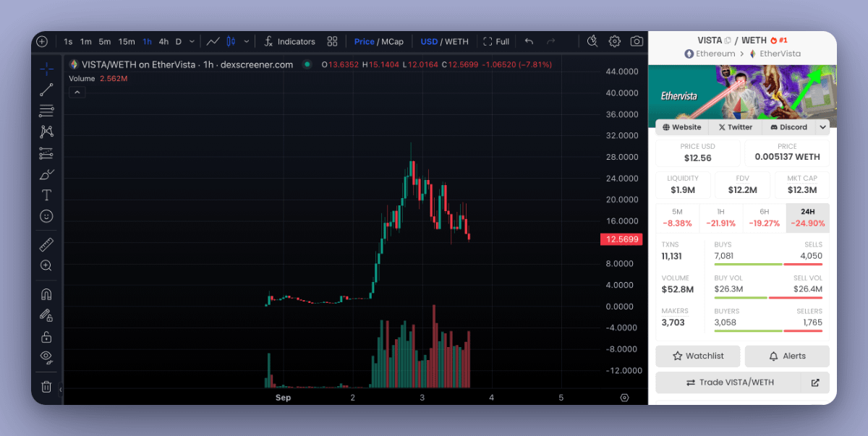Select the 4h timeframe
The width and height of the screenshot is (868, 436).
(x=163, y=42)
